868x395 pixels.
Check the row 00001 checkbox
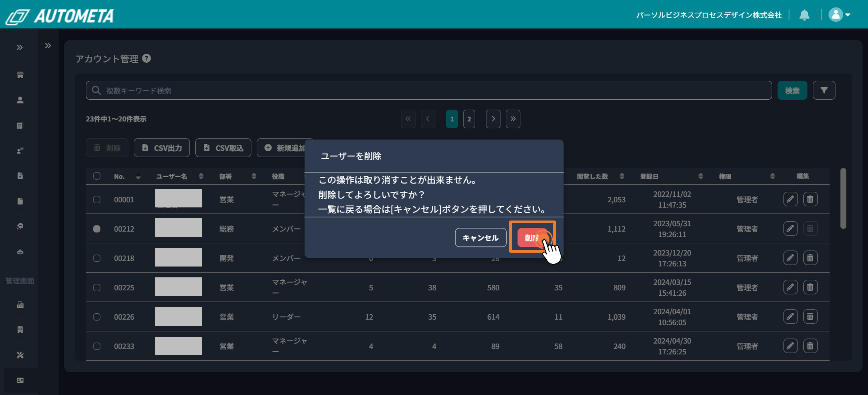pos(97,200)
